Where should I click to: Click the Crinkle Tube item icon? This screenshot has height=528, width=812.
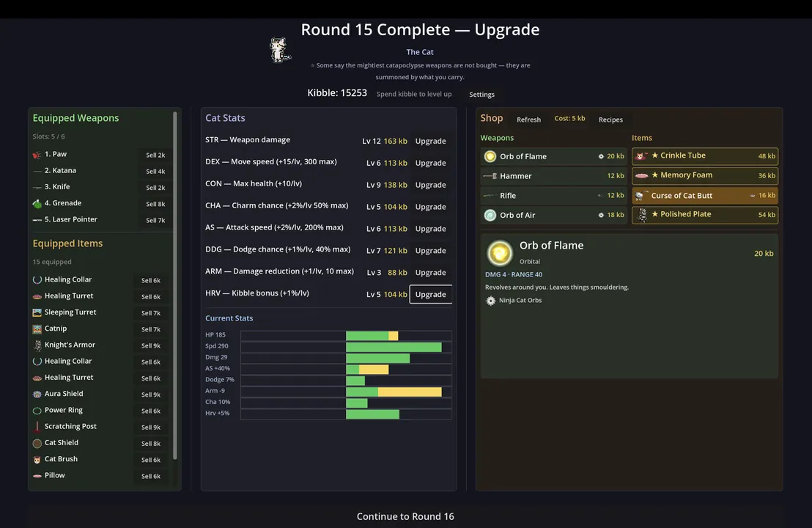(x=642, y=156)
